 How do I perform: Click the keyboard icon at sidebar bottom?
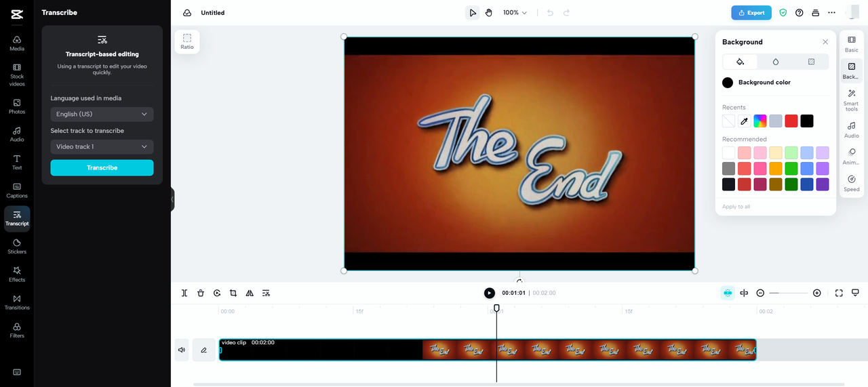(17, 371)
